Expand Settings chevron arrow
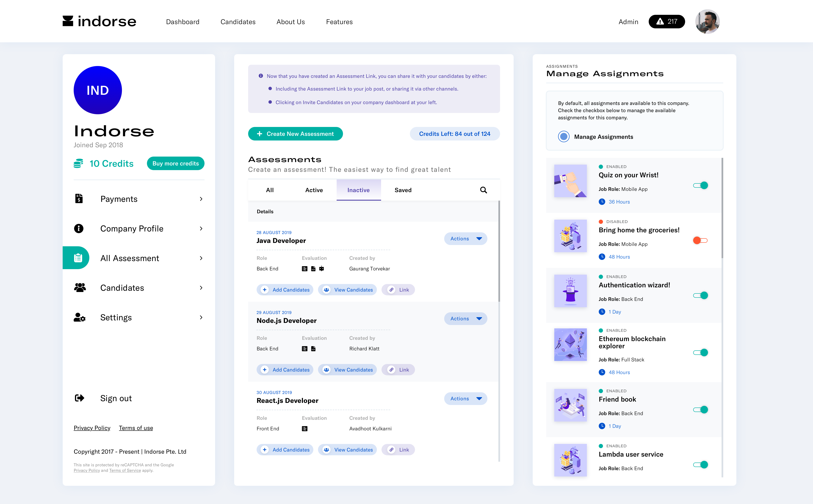Image resolution: width=813 pixels, height=504 pixels. pos(201,317)
